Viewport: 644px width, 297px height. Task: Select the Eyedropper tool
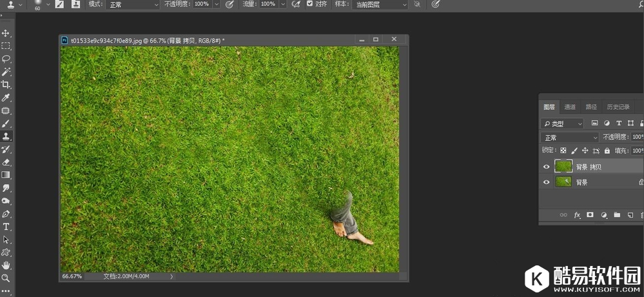tap(6, 97)
